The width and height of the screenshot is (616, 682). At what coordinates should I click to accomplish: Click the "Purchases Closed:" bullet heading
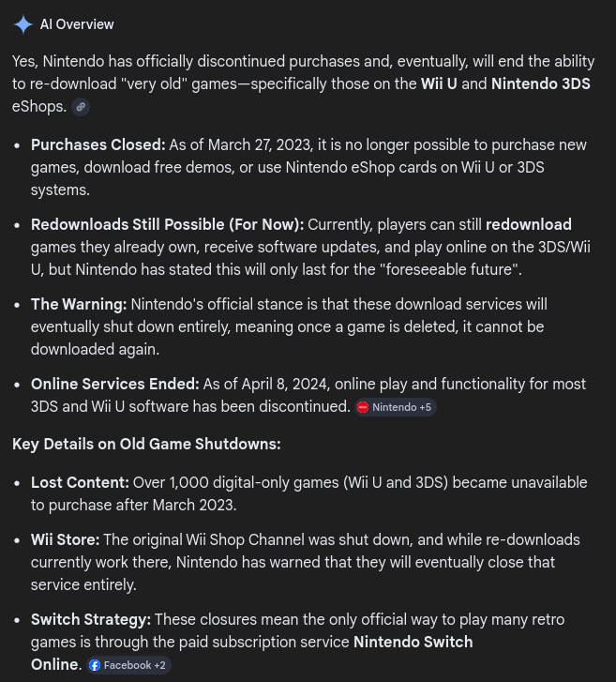point(98,144)
